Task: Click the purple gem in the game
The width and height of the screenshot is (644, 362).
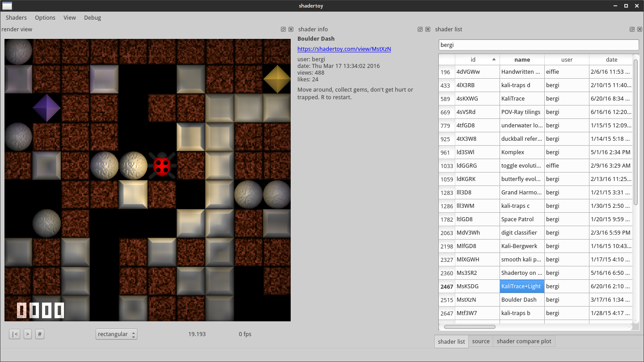Action: (47, 108)
